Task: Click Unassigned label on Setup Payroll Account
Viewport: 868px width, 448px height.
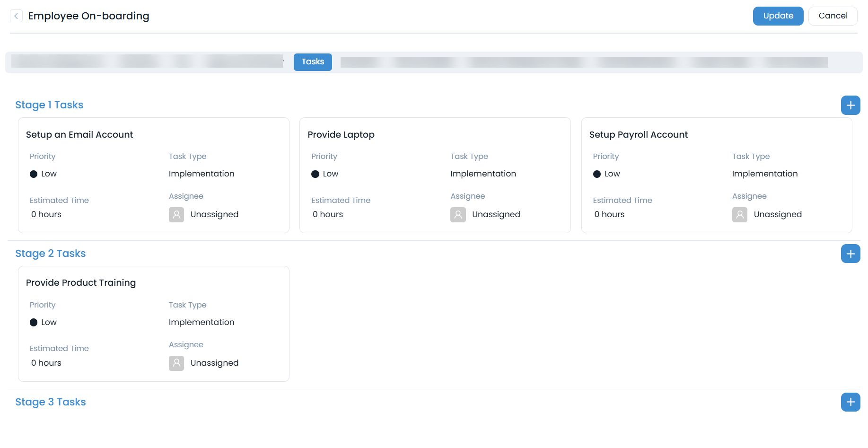Action: click(777, 215)
